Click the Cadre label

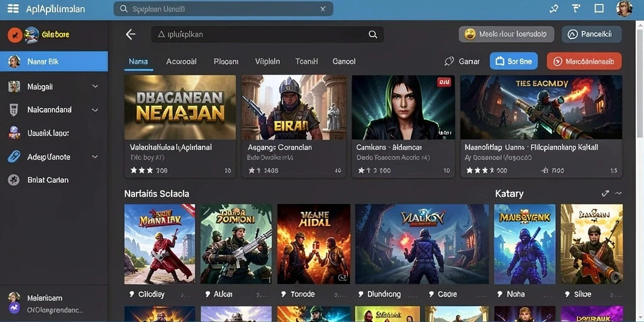tap(447, 294)
